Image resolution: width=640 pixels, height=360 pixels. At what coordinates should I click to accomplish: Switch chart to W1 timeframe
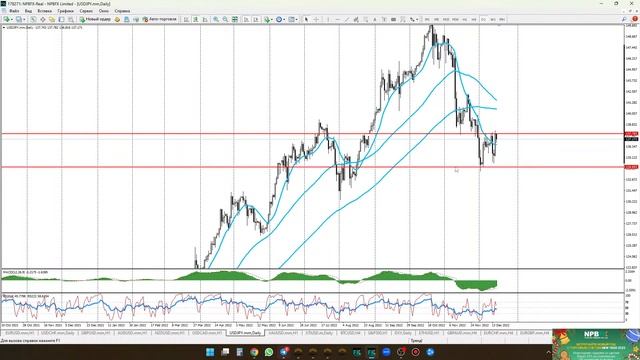coord(493,19)
